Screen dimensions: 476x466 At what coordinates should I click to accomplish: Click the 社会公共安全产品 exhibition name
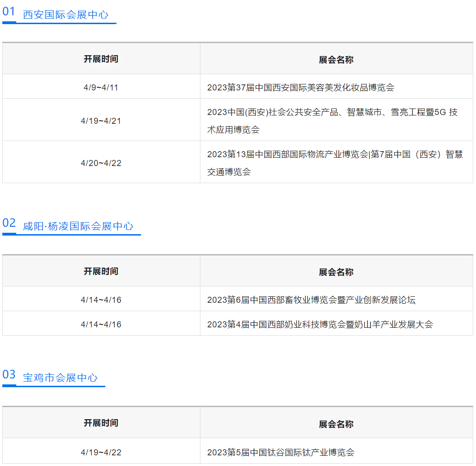[x=332, y=121]
